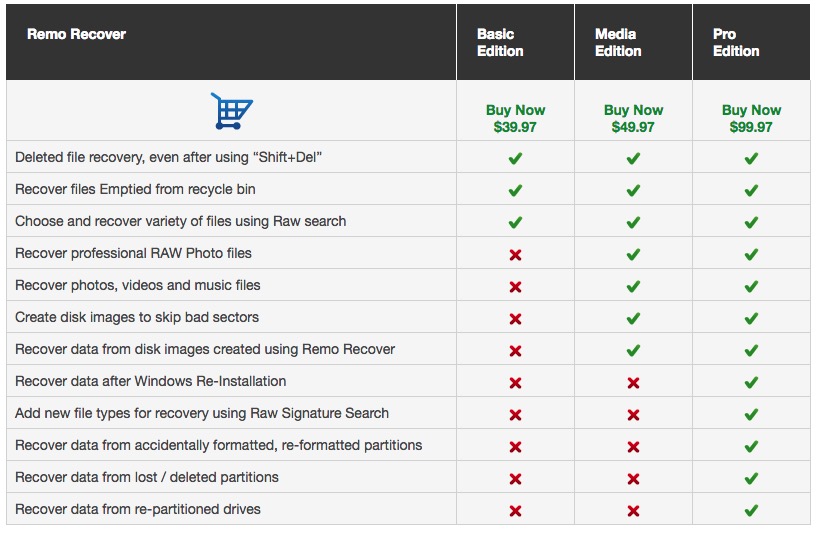Click the "Recover data from re-partitioned drives" text
Viewport: 827px width, 537px height.
pos(138,509)
